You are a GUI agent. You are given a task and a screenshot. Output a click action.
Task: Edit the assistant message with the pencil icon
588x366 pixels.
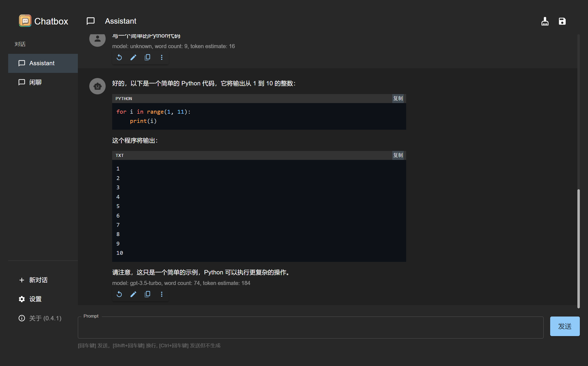[133, 294]
